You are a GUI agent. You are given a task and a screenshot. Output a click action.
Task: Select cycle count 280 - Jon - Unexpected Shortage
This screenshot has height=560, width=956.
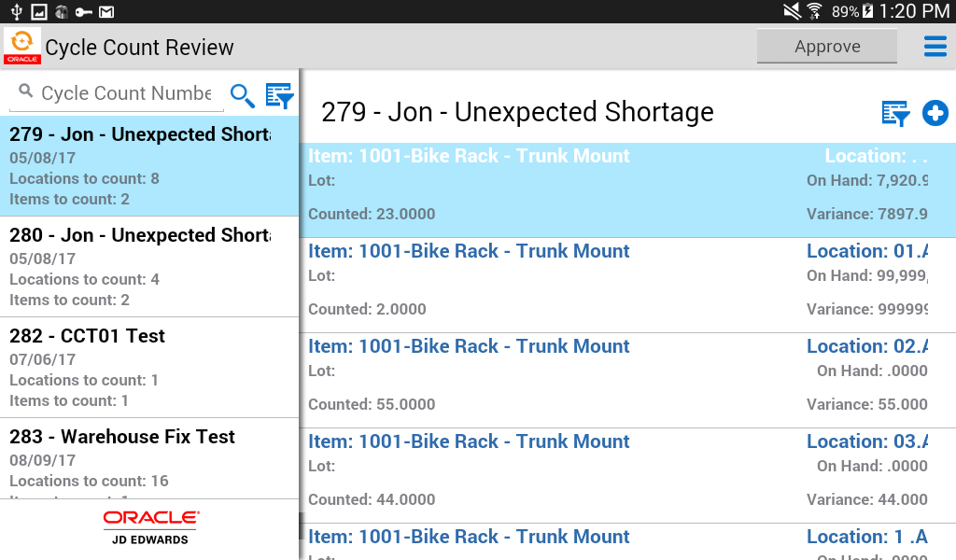coord(149,266)
